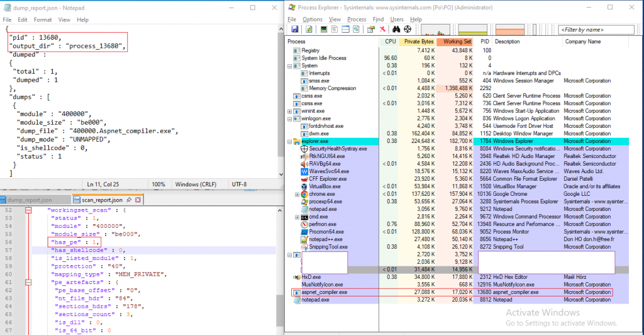Click the Save icon in Process Explorer toolbar

click(294, 30)
